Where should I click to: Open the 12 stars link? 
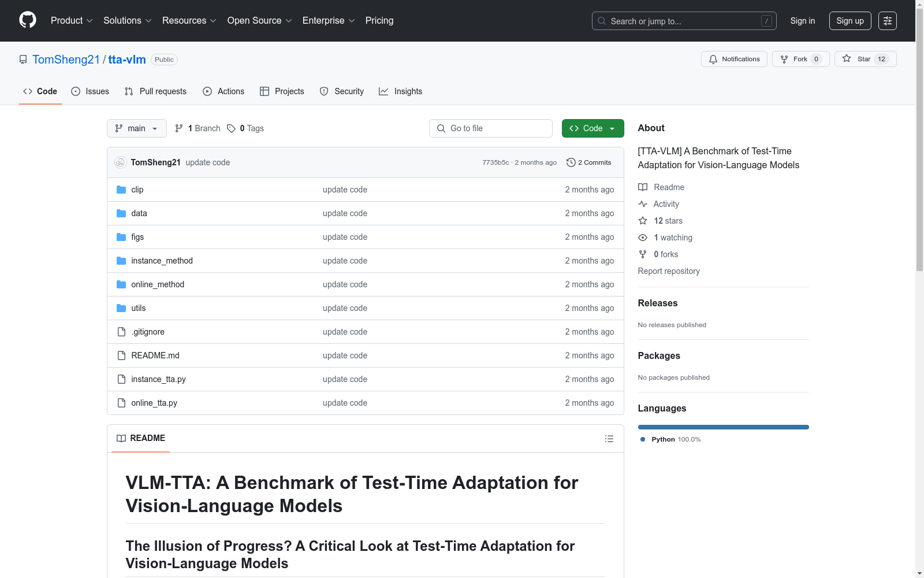668,221
